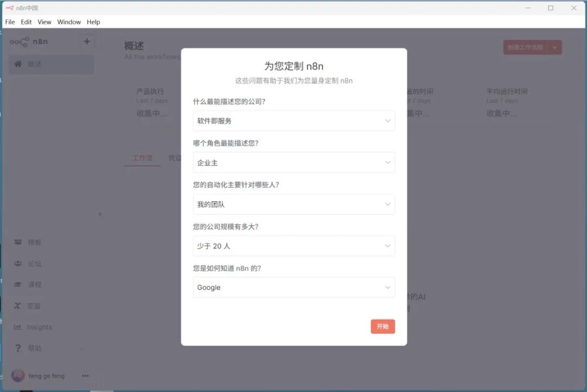Open the Help menu in the menu bar
Image resolution: width=587 pixels, height=392 pixels.
tap(93, 22)
